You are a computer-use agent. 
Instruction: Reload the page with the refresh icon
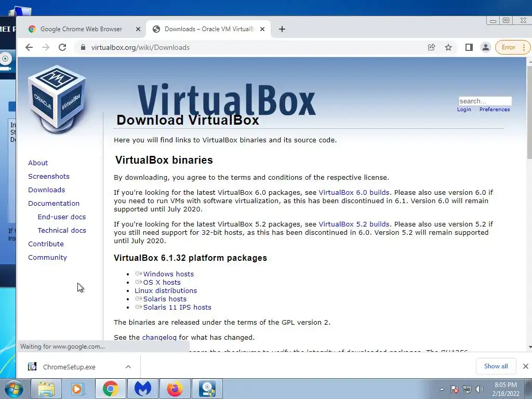click(x=62, y=47)
